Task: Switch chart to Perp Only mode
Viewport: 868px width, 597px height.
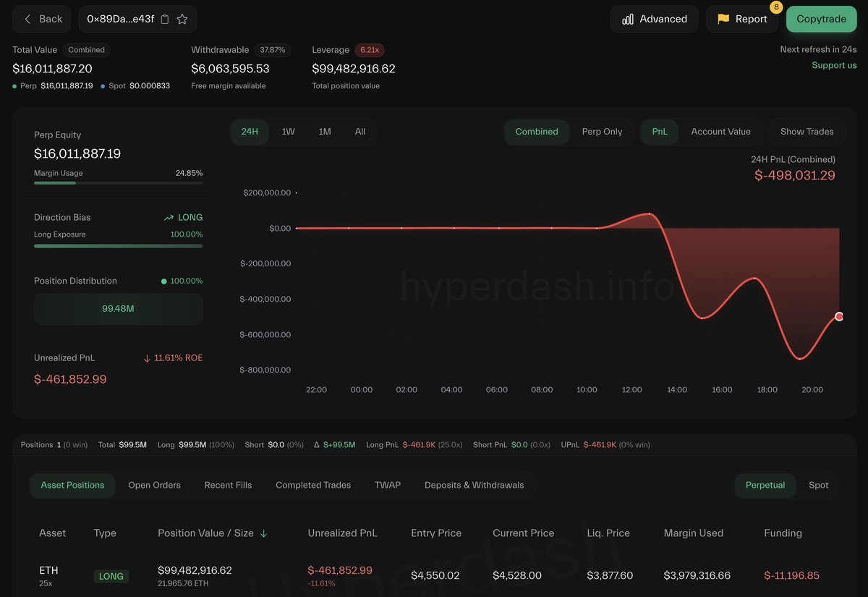Action: [x=602, y=132]
